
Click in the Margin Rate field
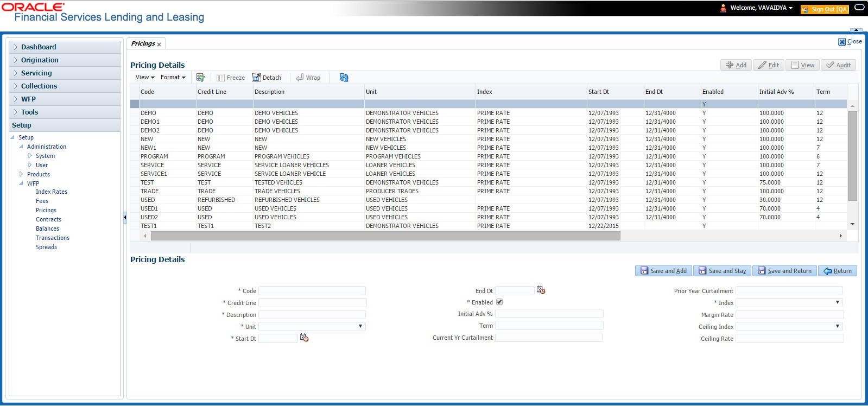pos(790,315)
